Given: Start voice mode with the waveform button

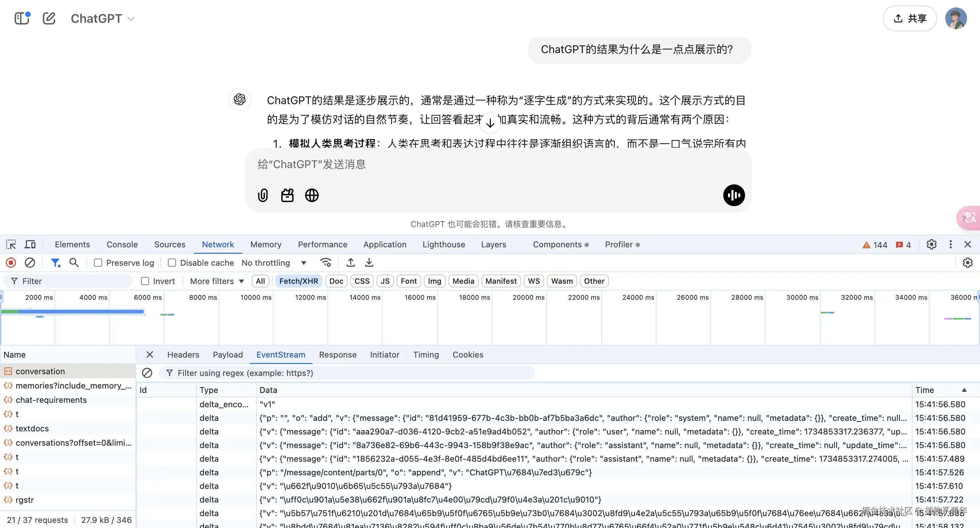Looking at the screenshot, I should [x=733, y=195].
